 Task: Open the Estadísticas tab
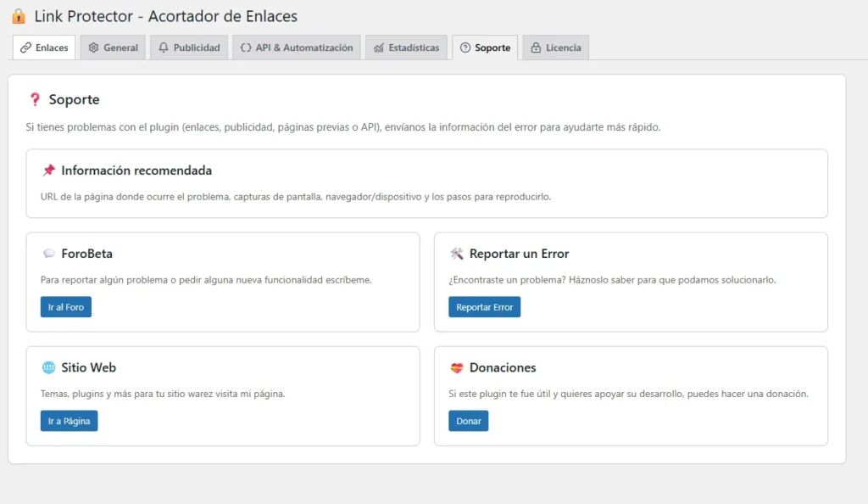(406, 48)
